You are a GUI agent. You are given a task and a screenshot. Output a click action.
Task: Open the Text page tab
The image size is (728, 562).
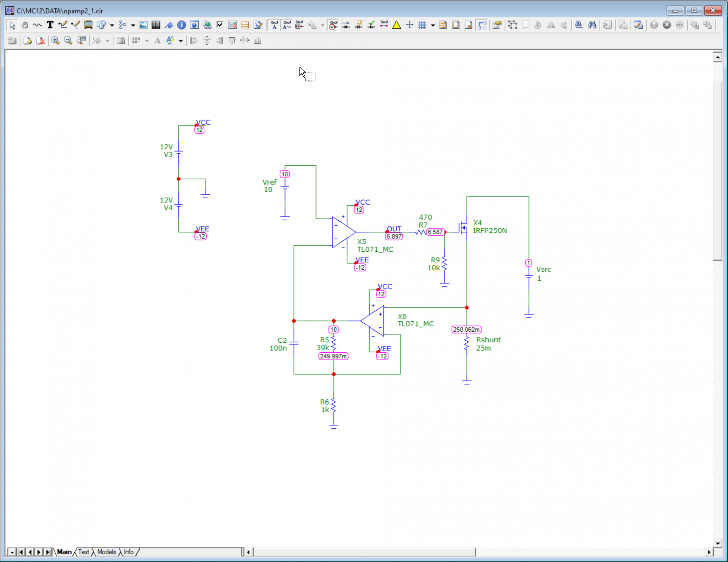83,552
